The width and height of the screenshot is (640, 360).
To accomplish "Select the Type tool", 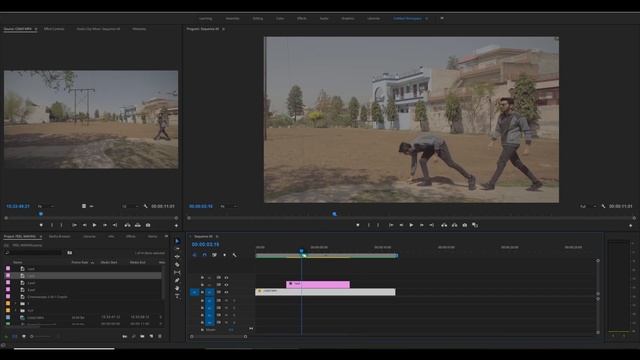I will [177, 296].
